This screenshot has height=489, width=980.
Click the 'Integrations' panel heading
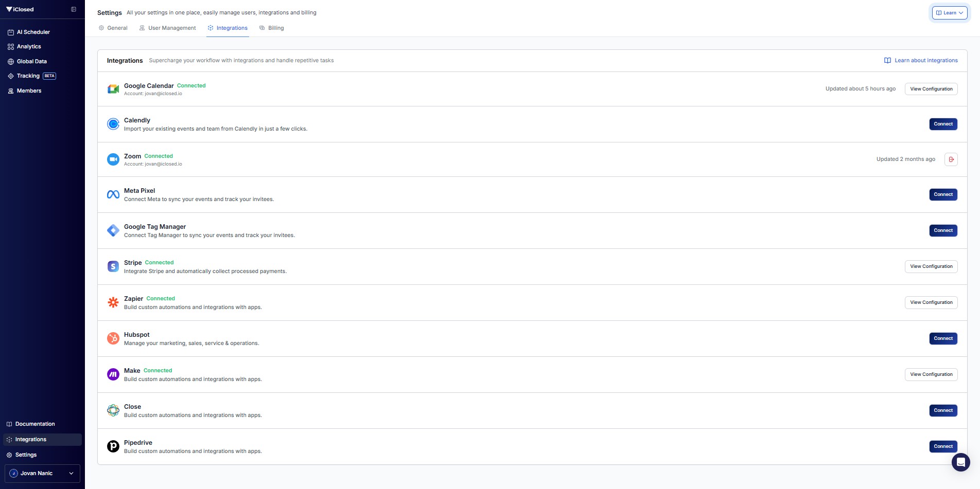(125, 61)
